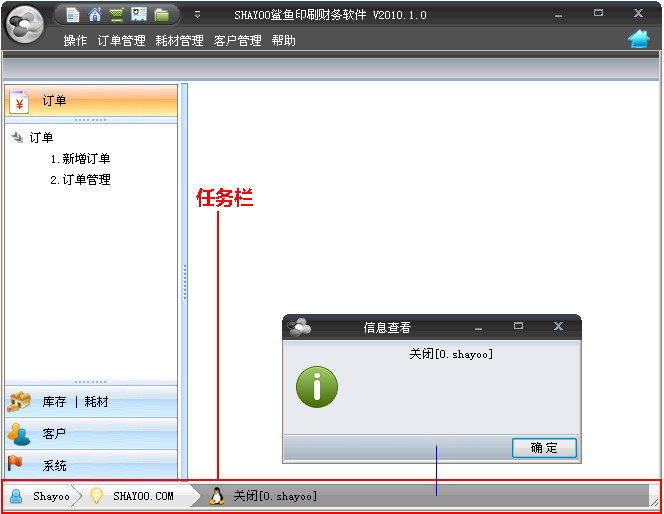
Task: Click the blue home icon at top right
Action: click(639, 39)
